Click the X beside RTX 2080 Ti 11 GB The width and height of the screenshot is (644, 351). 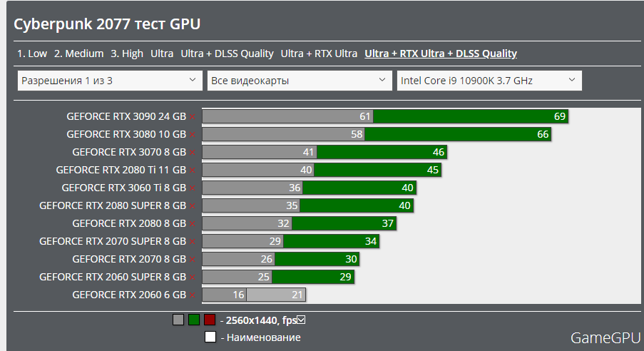192,170
